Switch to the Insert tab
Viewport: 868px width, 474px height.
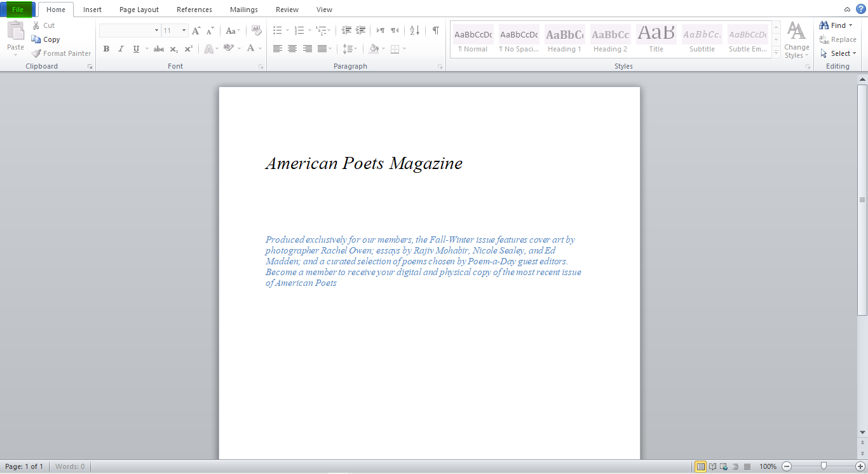(92, 10)
